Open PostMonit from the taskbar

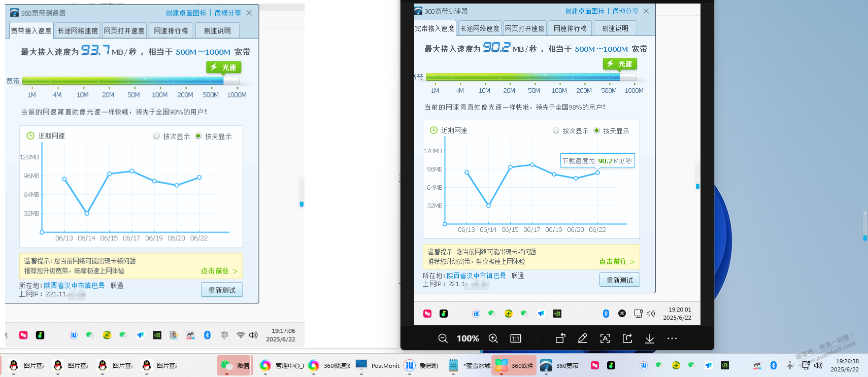tap(378, 365)
